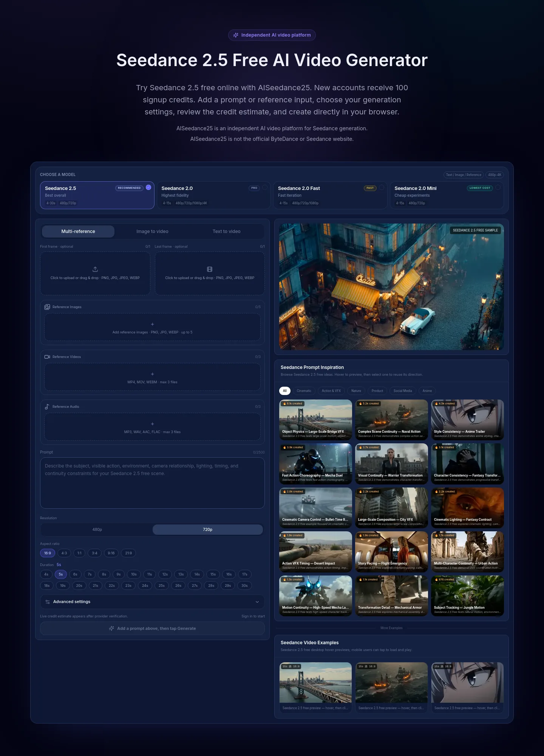Set duration to 10s

pos(134,574)
